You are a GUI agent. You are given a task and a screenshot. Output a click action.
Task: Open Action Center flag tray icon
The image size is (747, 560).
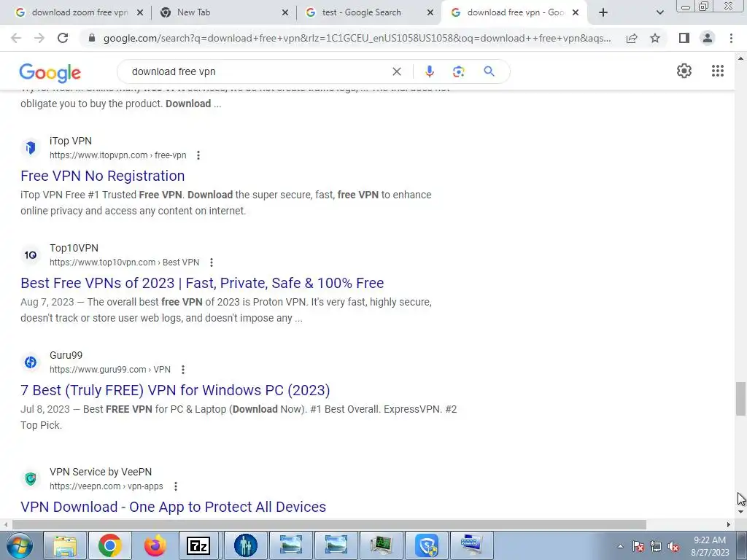pos(638,547)
